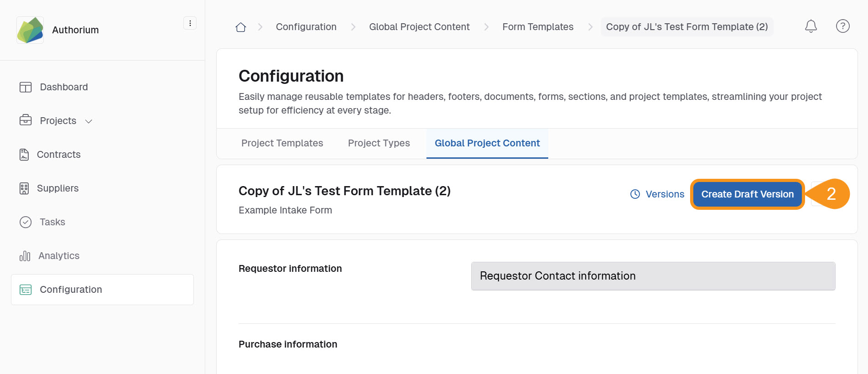Open the help question mark icon
This screenshot has height=374, width=868.
[842, 26]
